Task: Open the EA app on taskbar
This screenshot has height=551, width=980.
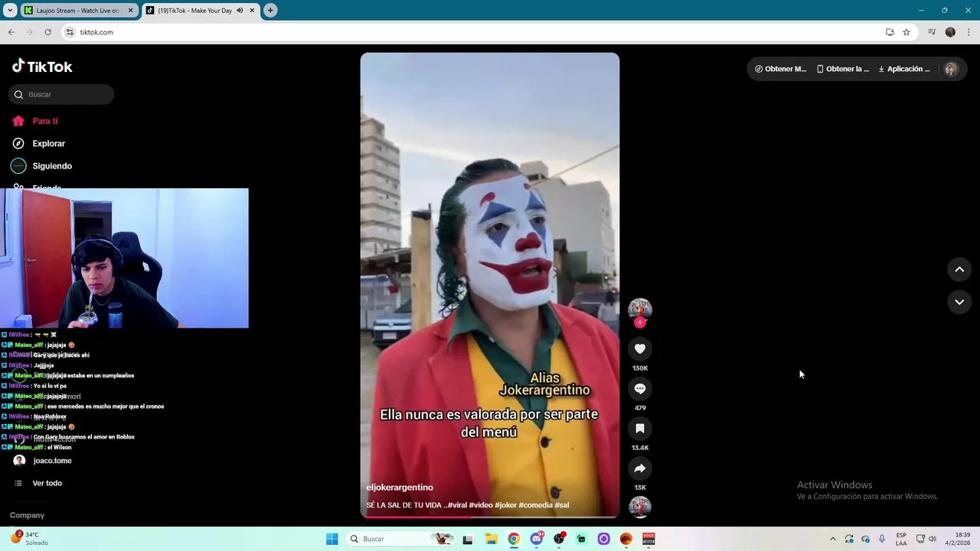Action: coord(626,539)
